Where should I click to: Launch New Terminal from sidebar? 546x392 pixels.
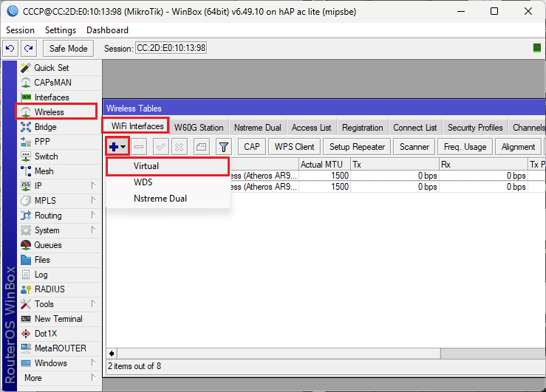coord(59,319)
